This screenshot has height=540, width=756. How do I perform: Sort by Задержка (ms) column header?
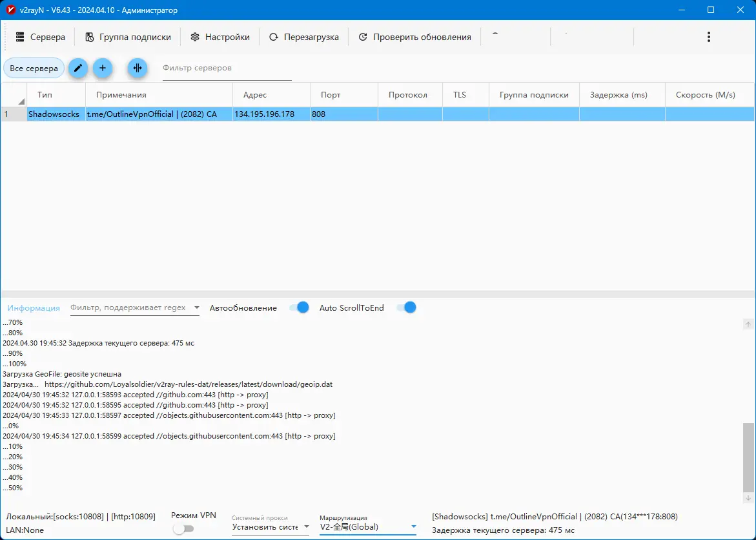(x=622, y=95)
